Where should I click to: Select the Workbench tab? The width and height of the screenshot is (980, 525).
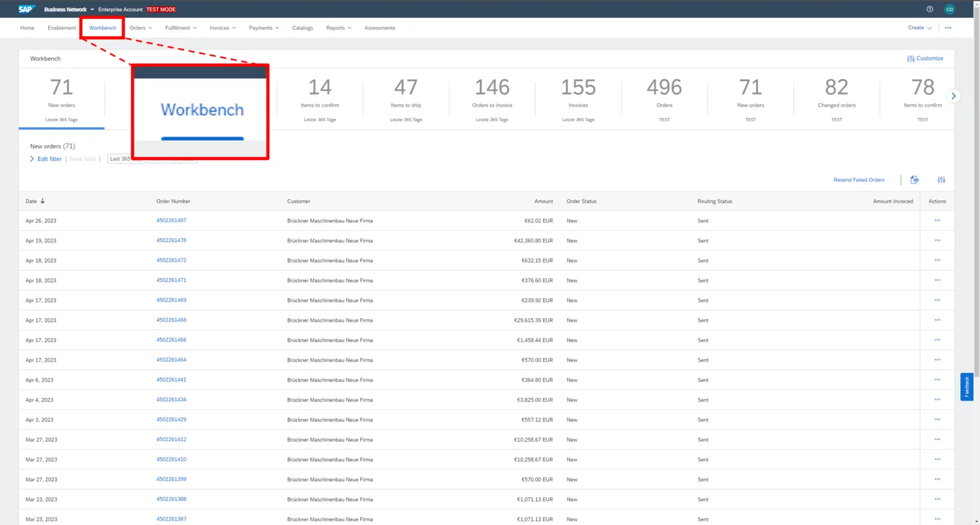(103, 28)
